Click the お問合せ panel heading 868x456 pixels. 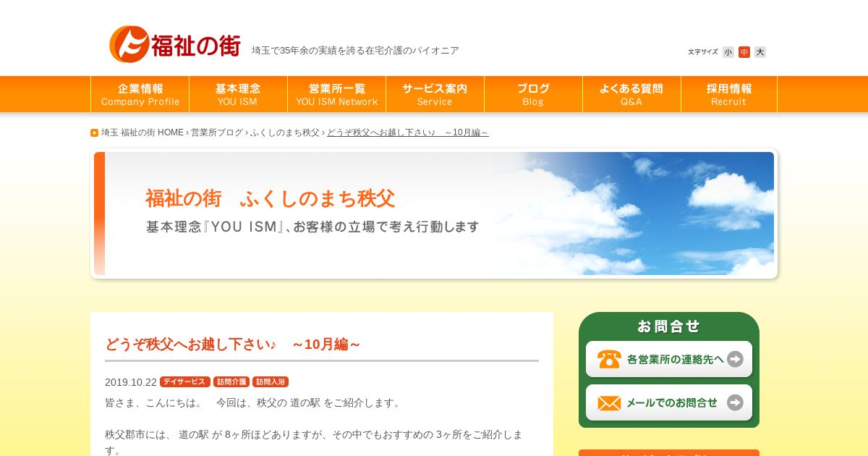(669, 326)
